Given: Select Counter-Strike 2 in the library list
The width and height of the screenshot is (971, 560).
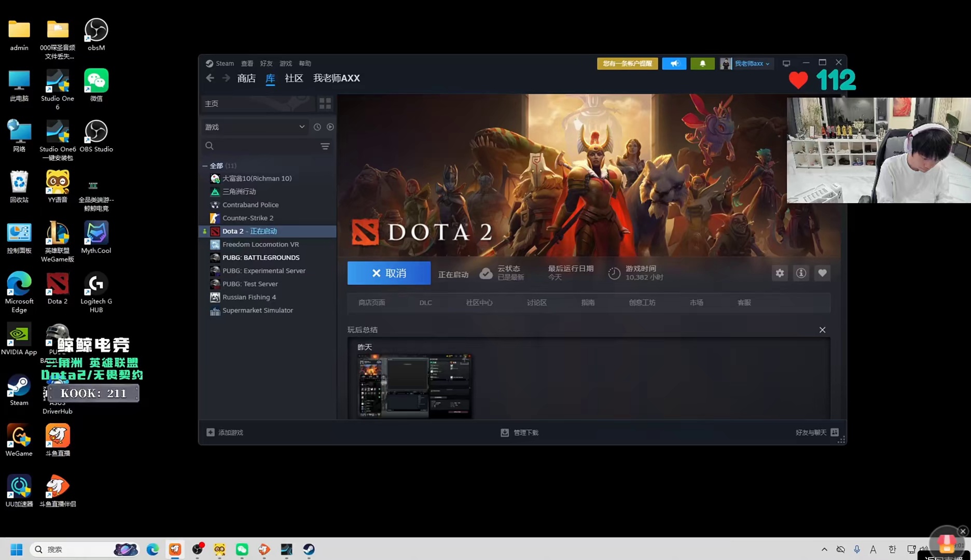Looking at the screenshot, I should pos(248,218).
